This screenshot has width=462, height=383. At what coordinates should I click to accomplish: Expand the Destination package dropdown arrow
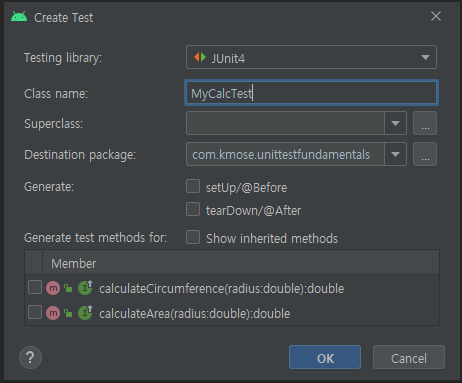coord(395,154)
